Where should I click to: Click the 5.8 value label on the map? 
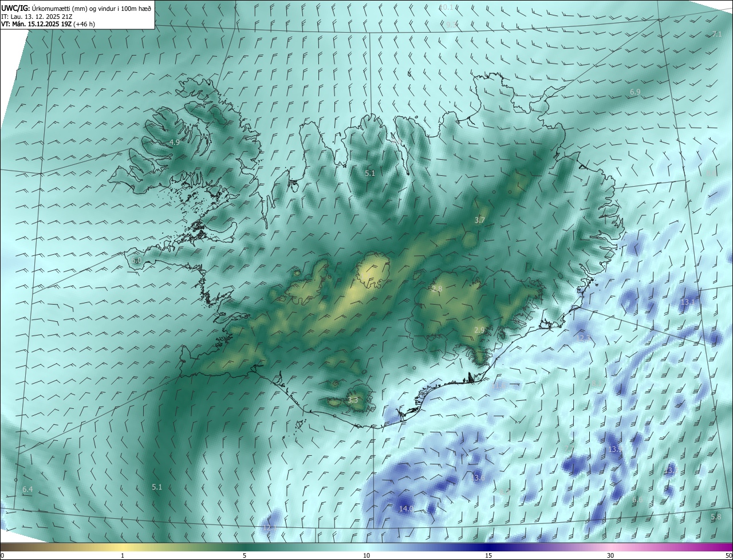click(716, 517)
